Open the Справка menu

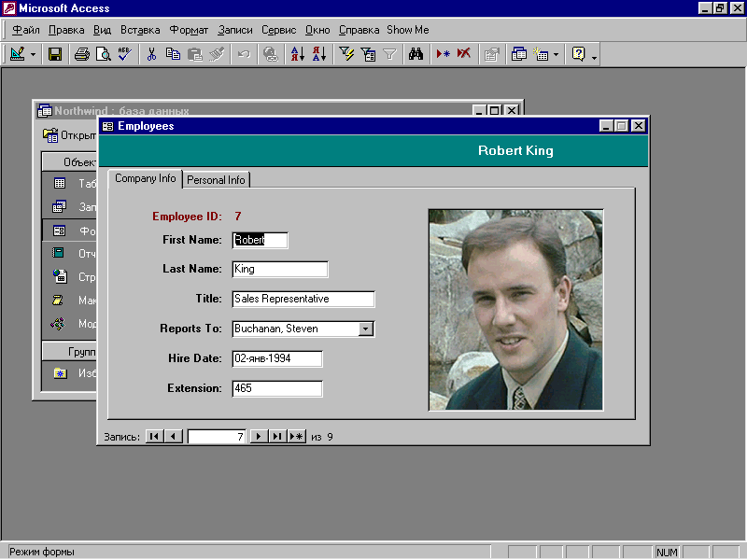tap(359, 30)
